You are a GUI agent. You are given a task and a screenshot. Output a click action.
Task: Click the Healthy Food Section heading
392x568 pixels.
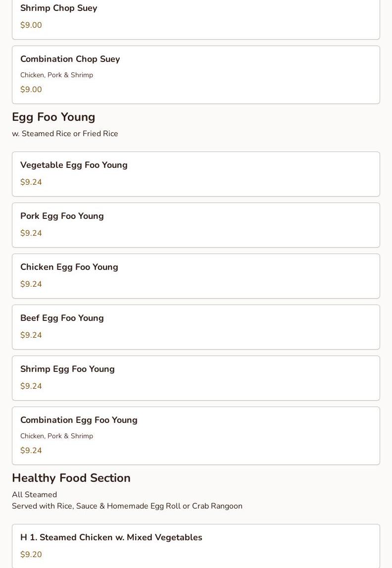click(x=71, y=478)
